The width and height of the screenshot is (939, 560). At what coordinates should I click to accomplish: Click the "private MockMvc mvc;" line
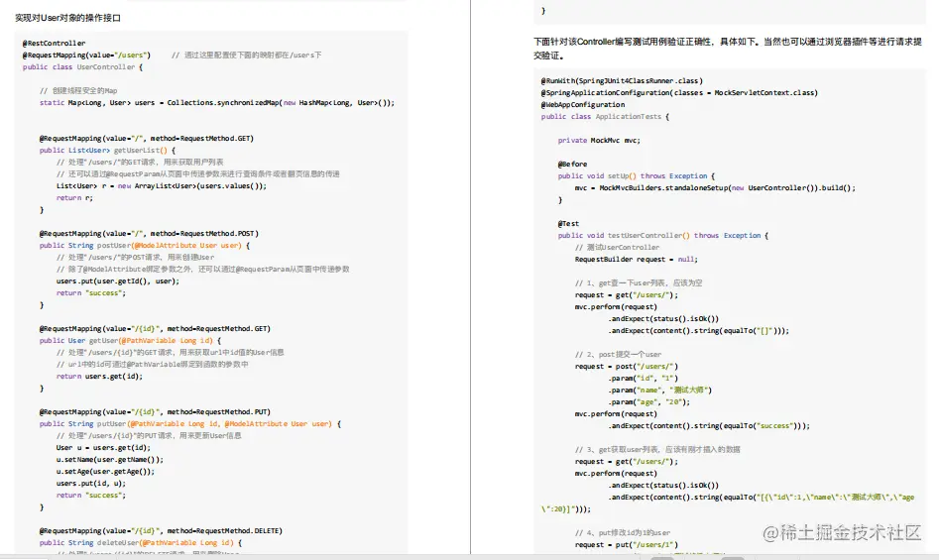(599, 140)
